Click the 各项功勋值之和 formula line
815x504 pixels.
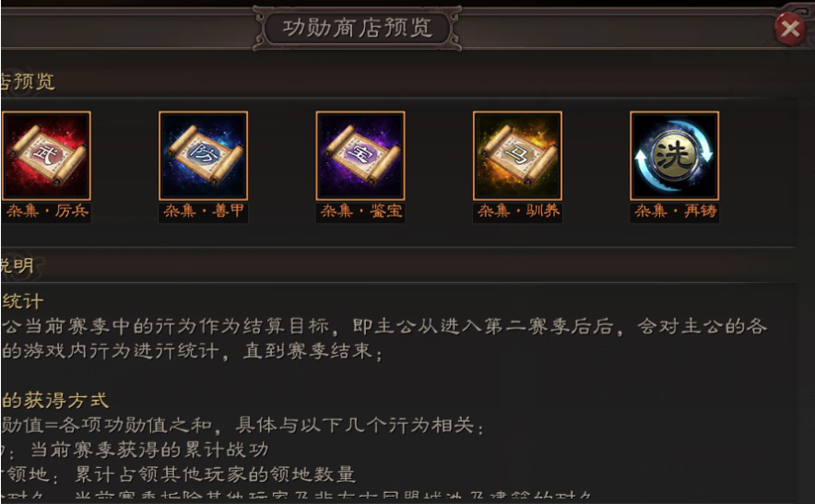[x=242, y=425]
